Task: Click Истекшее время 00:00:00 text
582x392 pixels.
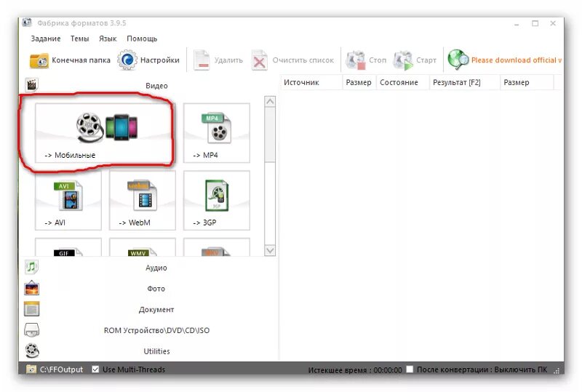Action: pos(355,370)
